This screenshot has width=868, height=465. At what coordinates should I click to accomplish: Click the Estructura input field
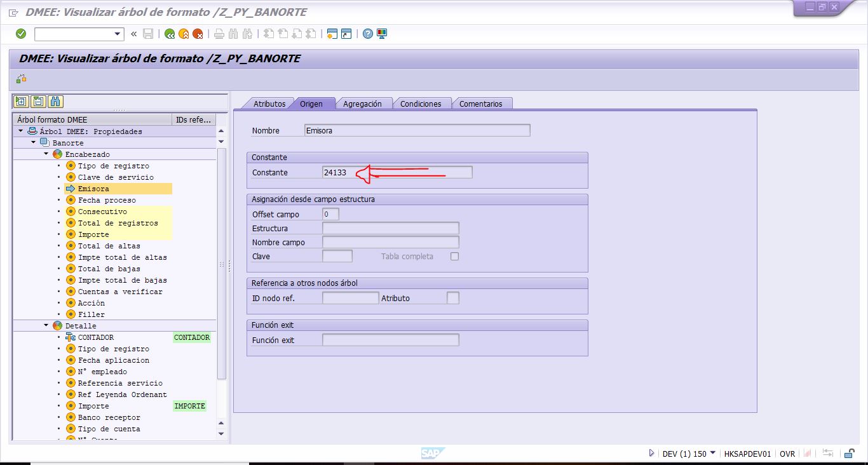[x=391, y=228]
